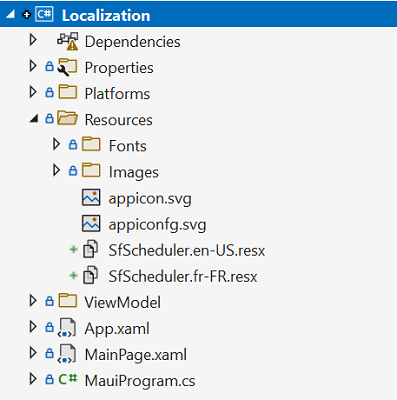The image size is (397, 400).
Task: Select the ViewModel label
Action: click(x=123, y=302)
